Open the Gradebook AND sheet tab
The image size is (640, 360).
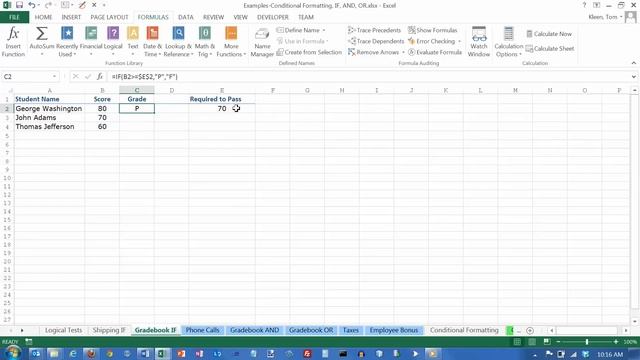click(254, 330)
